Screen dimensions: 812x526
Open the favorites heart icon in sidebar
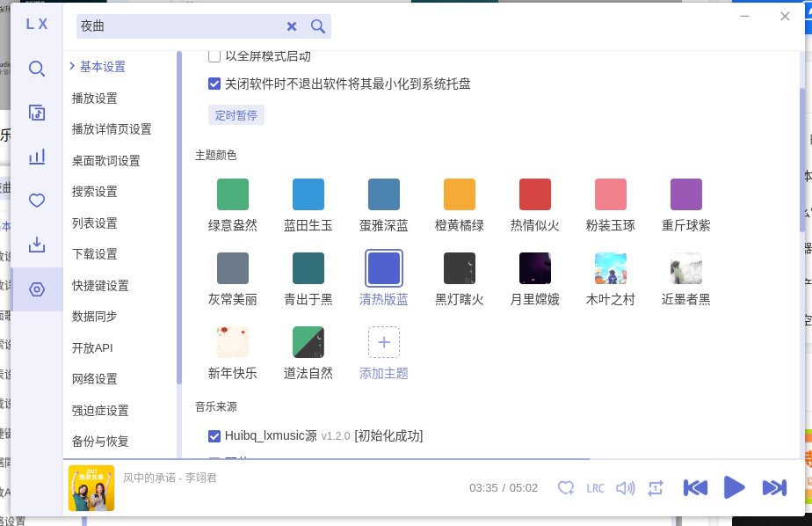(x=37, y=201)
